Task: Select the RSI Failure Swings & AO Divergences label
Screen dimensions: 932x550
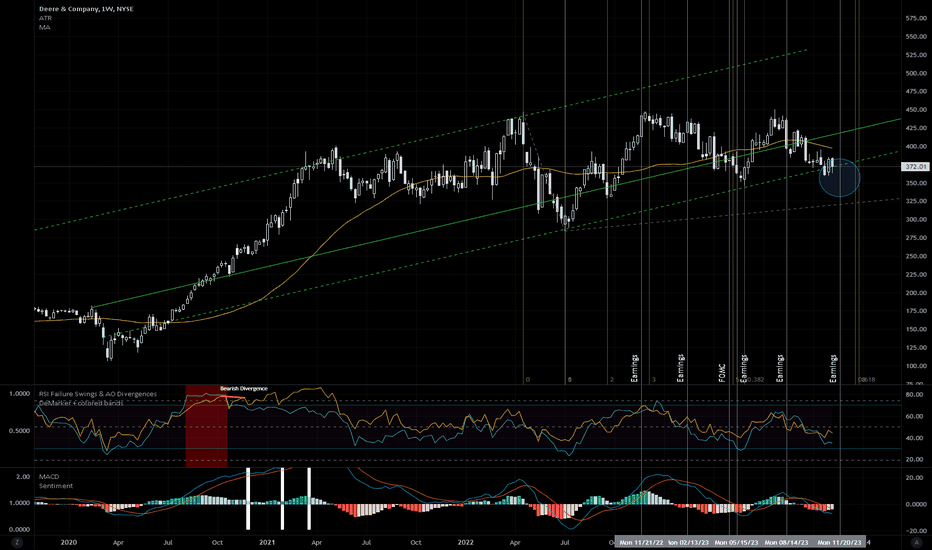Action: [x=98, y=394]
